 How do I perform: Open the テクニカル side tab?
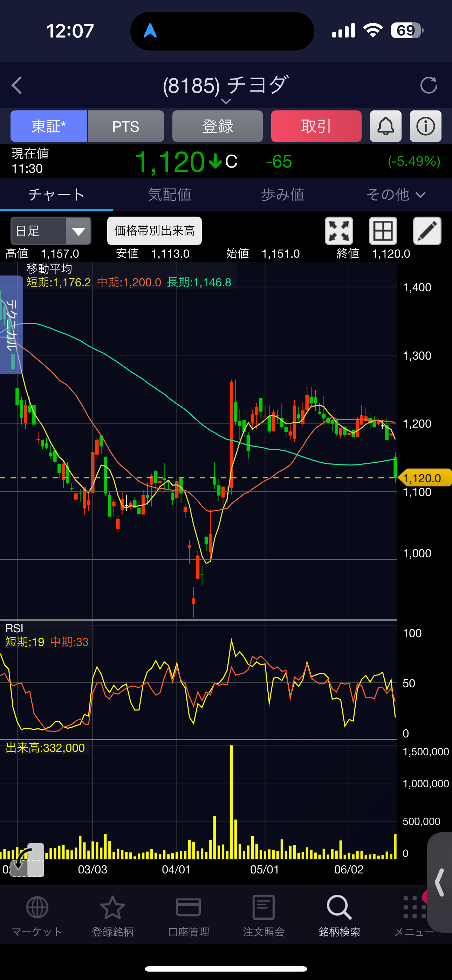click(x=12, y=325)
